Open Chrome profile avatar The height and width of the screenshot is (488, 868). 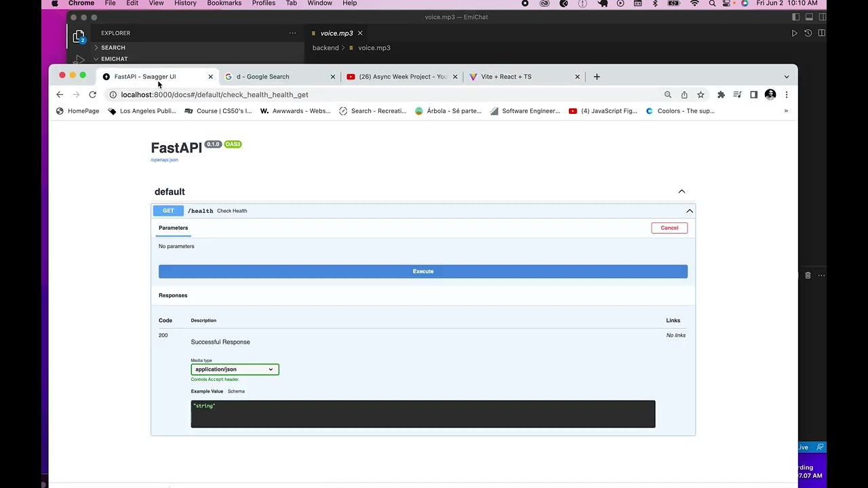click(770, 95)
